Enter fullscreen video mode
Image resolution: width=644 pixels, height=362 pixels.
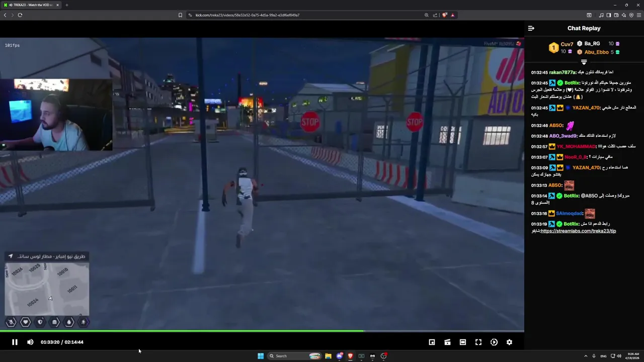click(x=478, y=342)
